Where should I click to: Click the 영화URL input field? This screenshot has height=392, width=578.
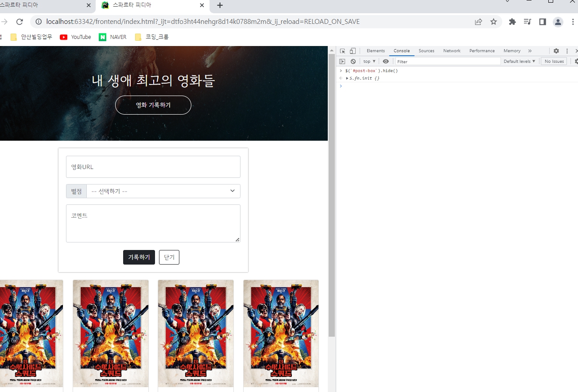pyautogui.click(x=153, y=167)
